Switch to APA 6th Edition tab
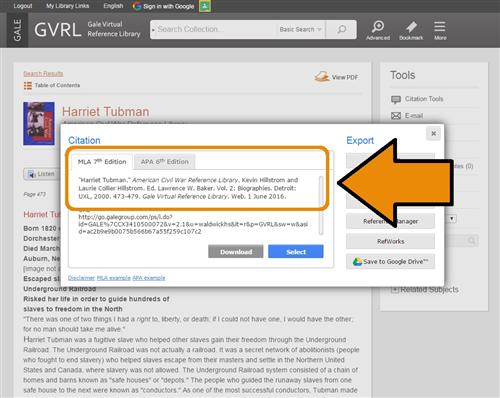The image size is (500, 398). 165,162
